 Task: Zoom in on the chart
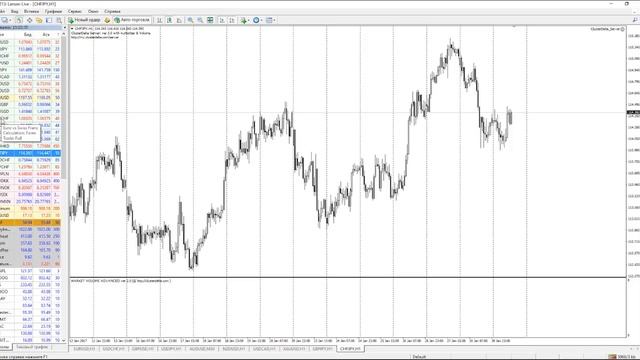190,20
